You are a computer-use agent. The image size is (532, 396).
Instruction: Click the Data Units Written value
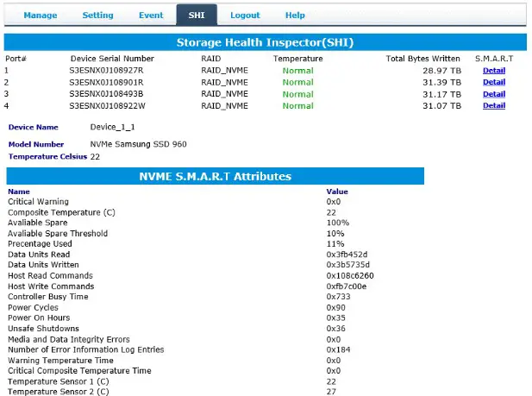pos(348,265)
